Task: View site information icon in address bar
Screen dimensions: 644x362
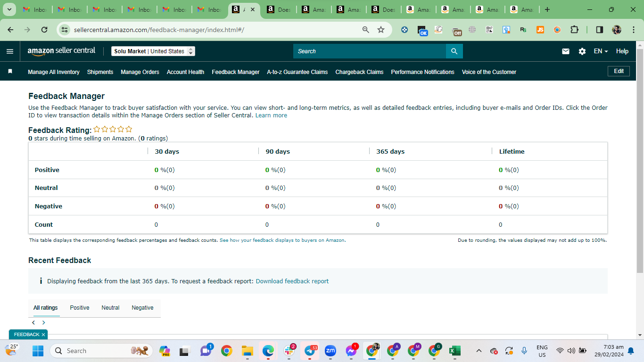Action: point(65,30)
